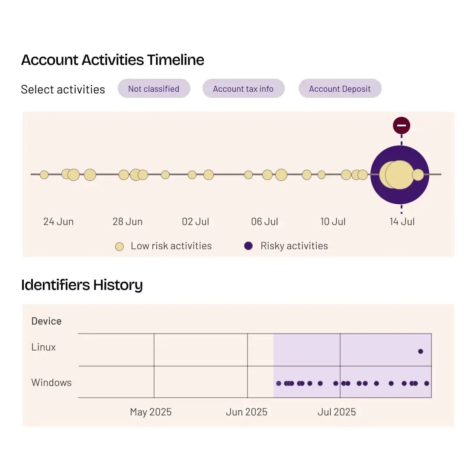Click the May 2025 axis label
Image resolution: width=476 pixels, height=476 pixels.
[x=151, y=412]
